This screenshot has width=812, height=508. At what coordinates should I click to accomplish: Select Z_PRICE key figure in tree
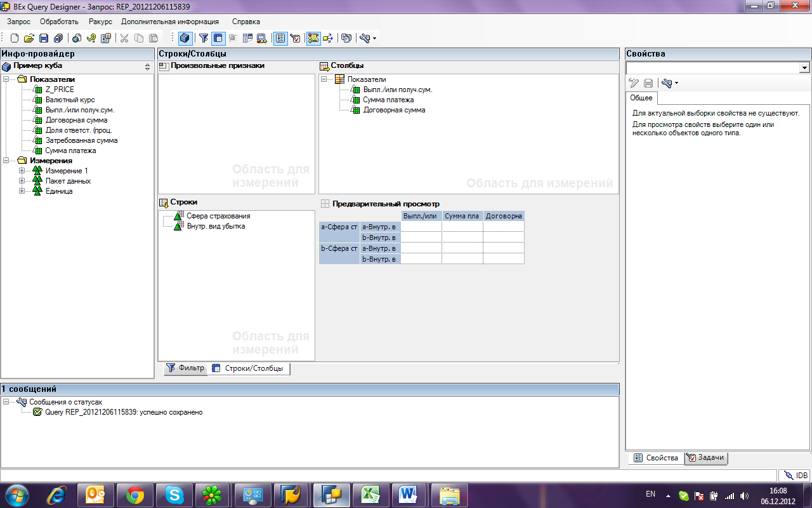coord(60,90)
